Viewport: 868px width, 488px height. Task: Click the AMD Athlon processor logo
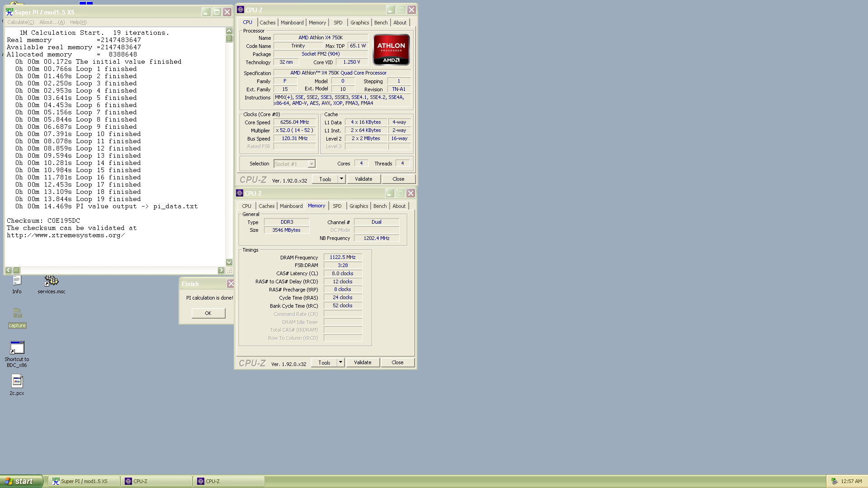pyautogui.click(x=391, y=50)
